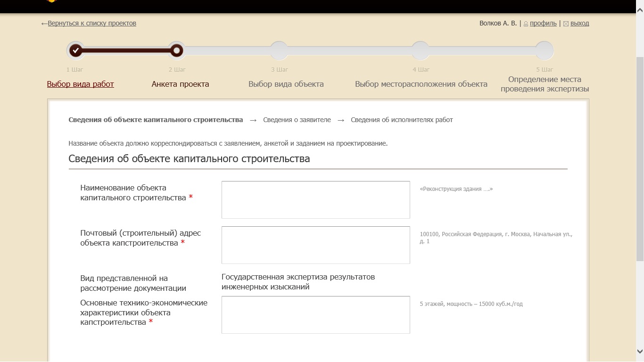The height and width of the screenshot is (362, 644).
Task: Click label 'Вид представленной на рассмотрение документации'
Action: pos(133,283)
